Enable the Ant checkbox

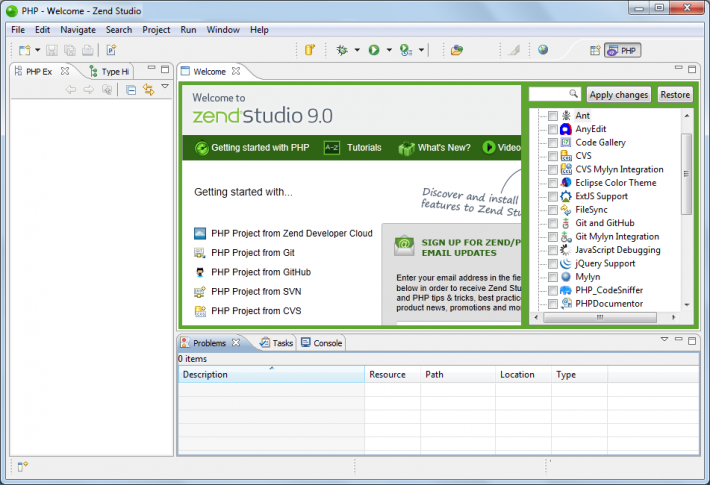coord(552,116)
